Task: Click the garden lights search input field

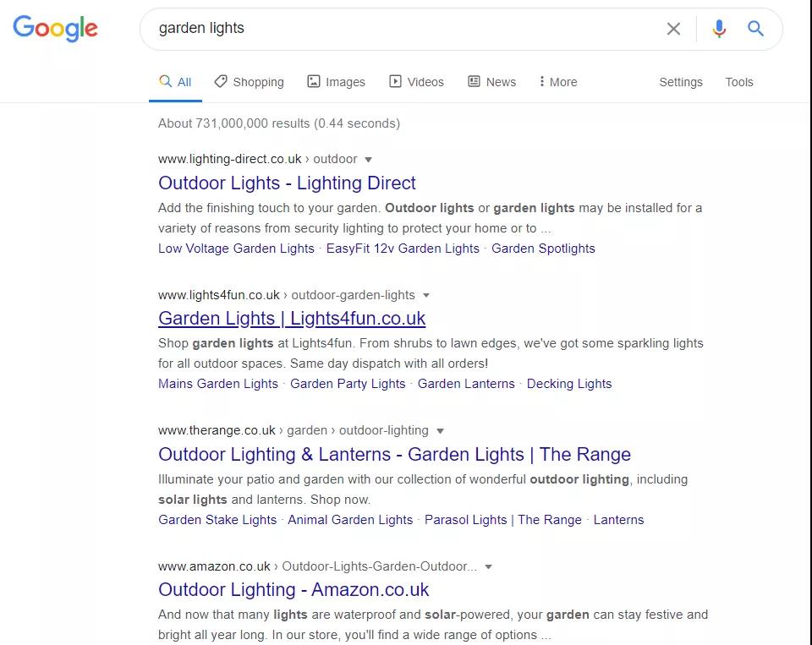Action: pos(406,29)
